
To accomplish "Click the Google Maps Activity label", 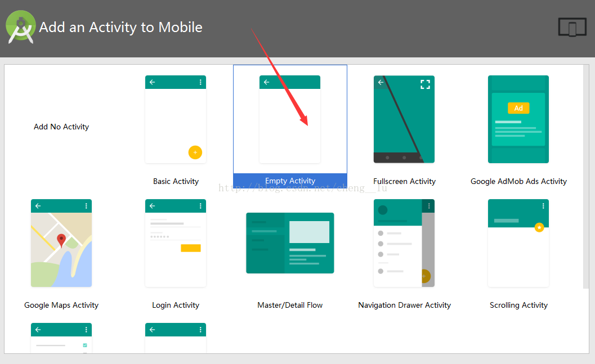I will [x=61, y=305].
